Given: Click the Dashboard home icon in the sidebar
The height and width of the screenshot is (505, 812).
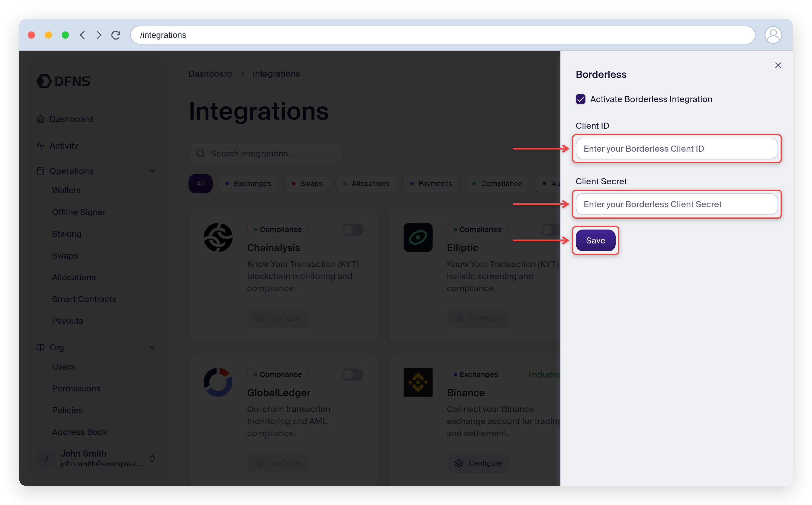Looking at the screenshot, I should click(x=40, y=119).
